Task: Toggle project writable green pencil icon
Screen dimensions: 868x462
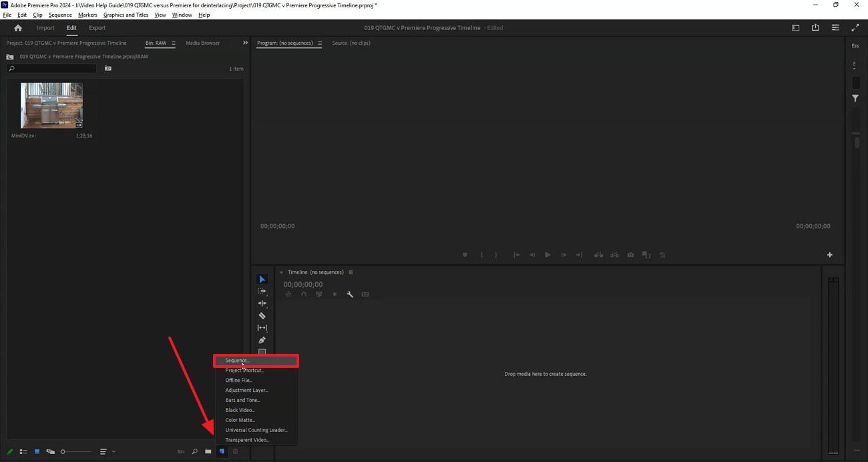Action: click(x=10, y=451)
